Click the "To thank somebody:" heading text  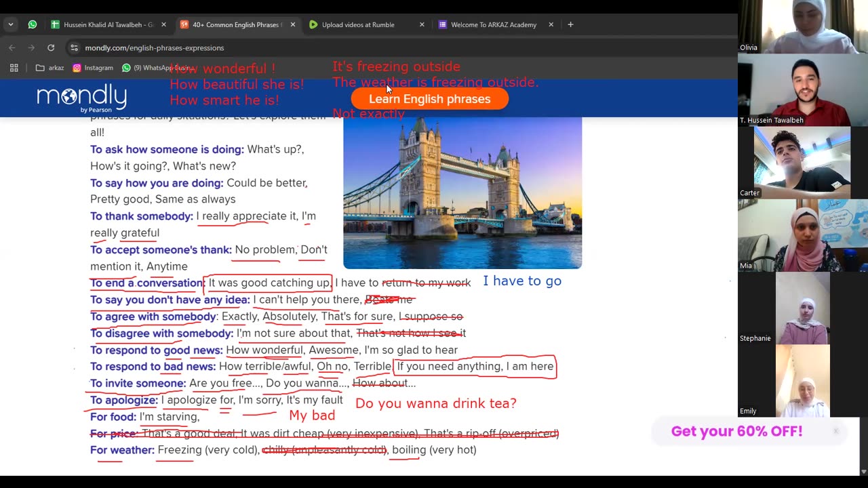pos(142,216)
